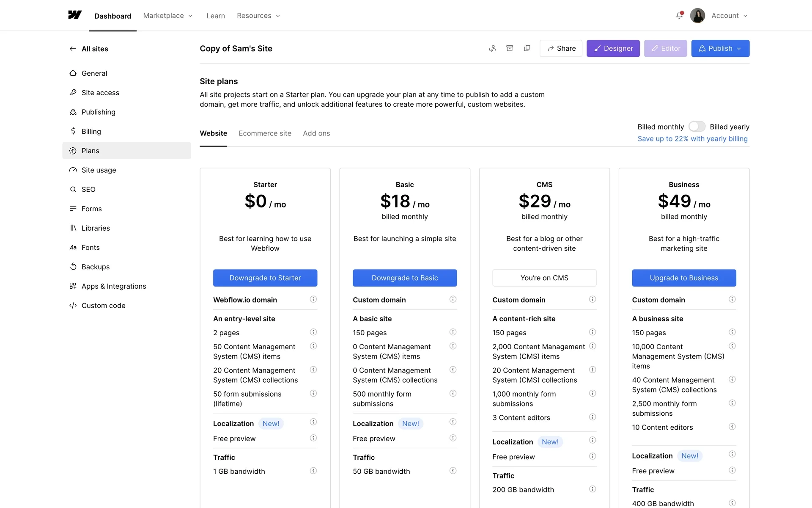Click info icon for 2,500 monthly form submissions
This screenshot has width=812, height=508.
tap(732, 403)
